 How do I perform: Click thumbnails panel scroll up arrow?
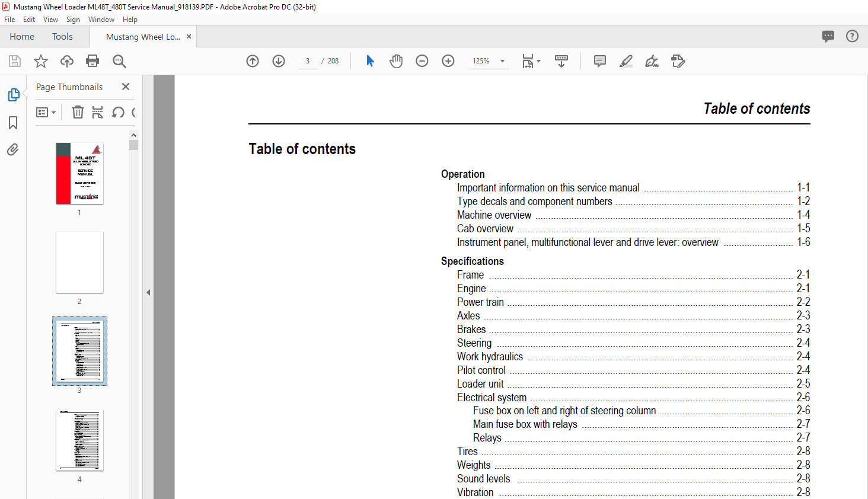133,135
